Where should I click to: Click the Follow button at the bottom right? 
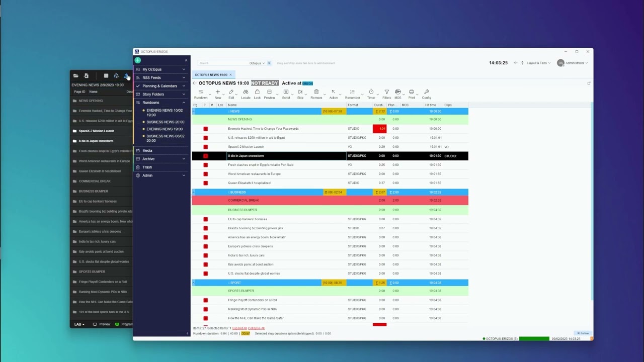click(x=583, y=333)
